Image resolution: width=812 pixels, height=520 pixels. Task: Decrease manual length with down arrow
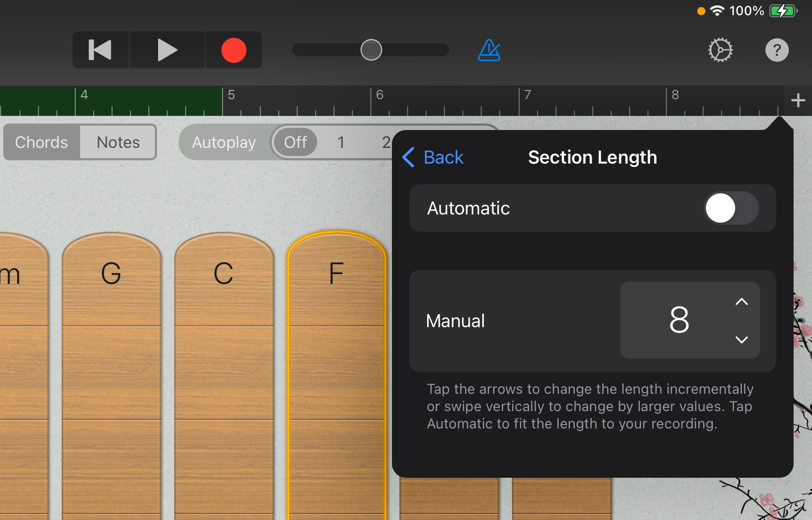742,340
